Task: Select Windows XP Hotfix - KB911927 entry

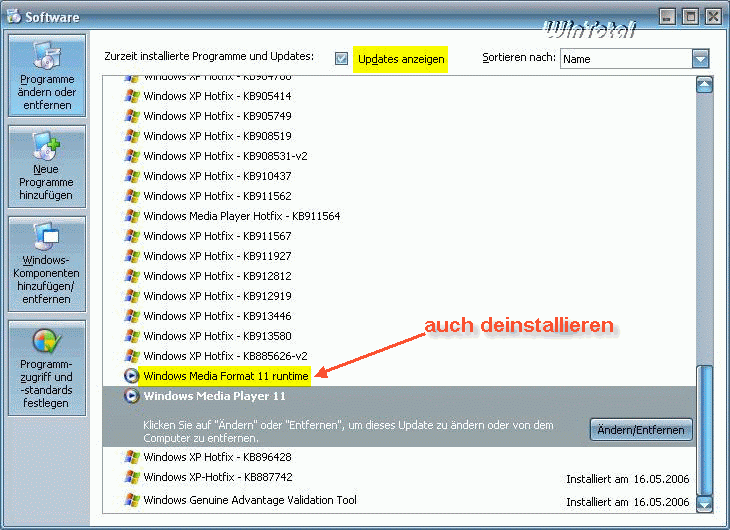Action: [217, 256]
